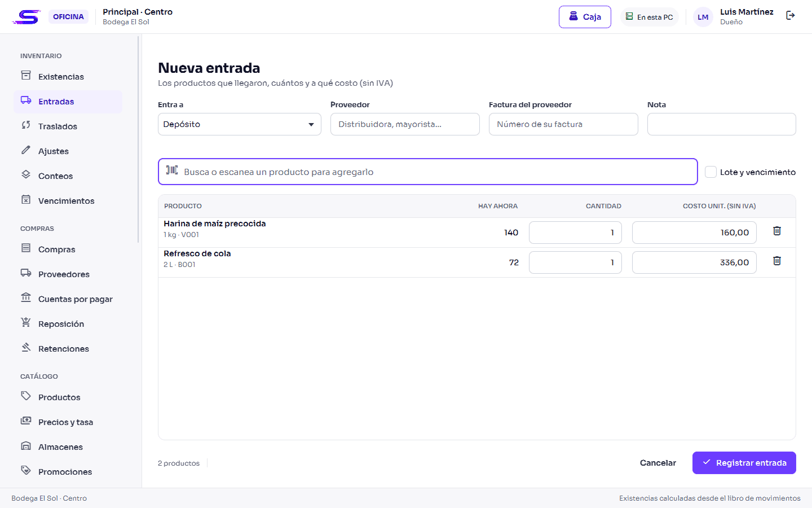This screenshot has height=508, width=812.
Task: Click the Factura del proveedor field
Action: click(563, 124)
